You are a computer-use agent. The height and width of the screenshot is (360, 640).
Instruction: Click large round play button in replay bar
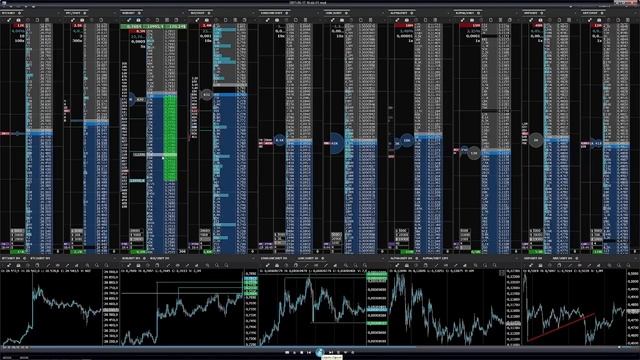(x=320, y=352)
